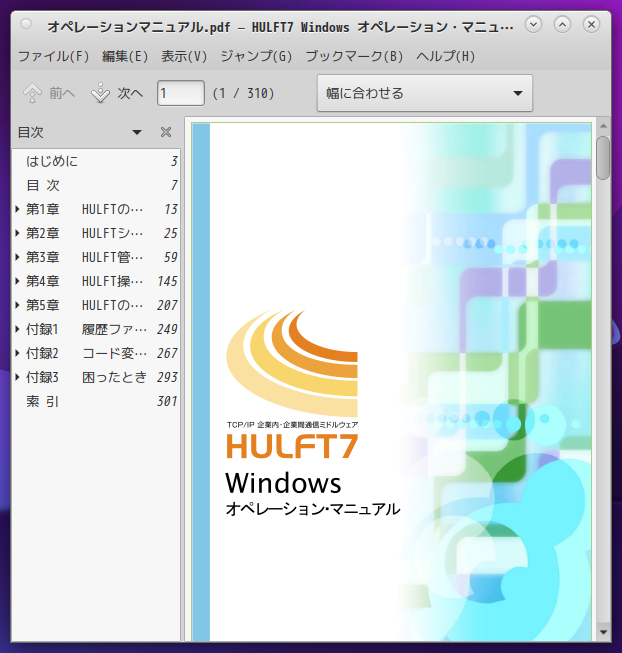This screenshot has height=653, width=622.
Task: Expand the 付録2 tree entry
Action: click(17, 353)
